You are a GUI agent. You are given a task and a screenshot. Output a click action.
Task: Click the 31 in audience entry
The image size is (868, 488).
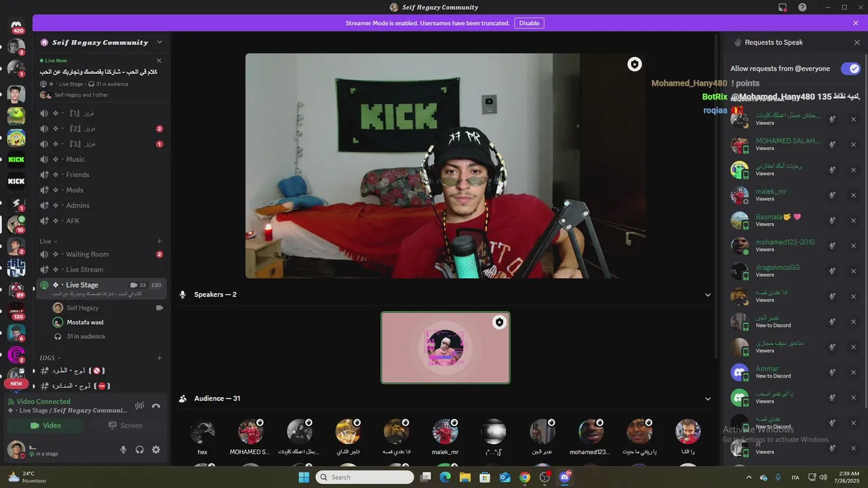coord(85,336)
